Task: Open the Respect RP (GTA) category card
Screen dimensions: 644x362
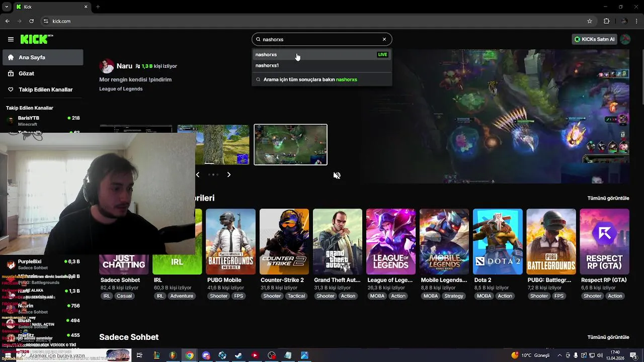Action: coord(604,241)
